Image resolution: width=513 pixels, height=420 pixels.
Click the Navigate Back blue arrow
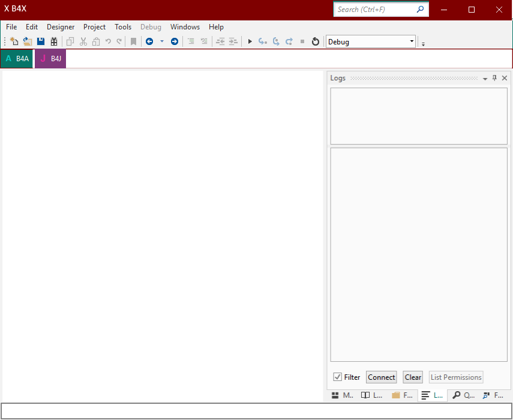coord(149,41)
